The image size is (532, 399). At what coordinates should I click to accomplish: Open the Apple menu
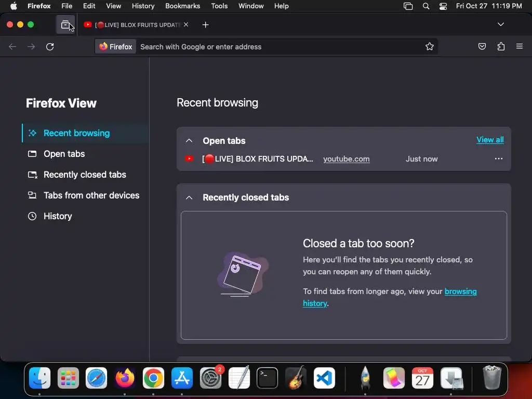[14, 6]
